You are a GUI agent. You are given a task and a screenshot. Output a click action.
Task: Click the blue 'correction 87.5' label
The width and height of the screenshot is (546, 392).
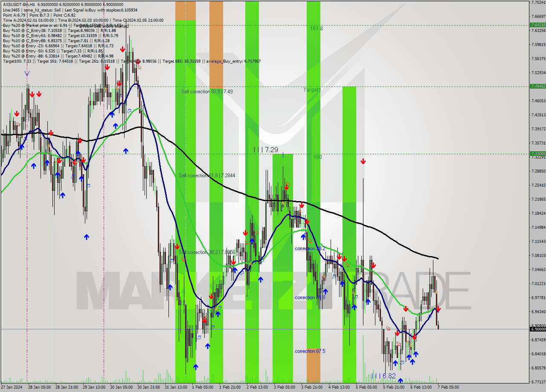tap(310, 351)
